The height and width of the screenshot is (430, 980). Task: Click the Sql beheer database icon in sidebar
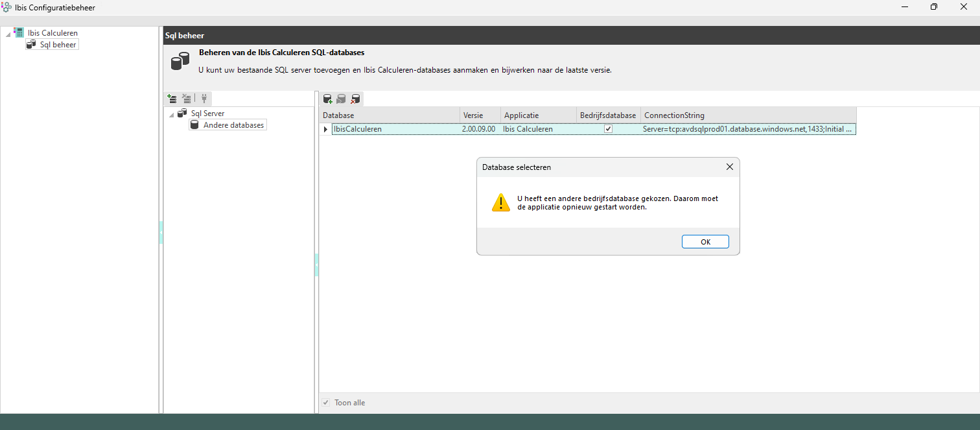click(30, 44)
